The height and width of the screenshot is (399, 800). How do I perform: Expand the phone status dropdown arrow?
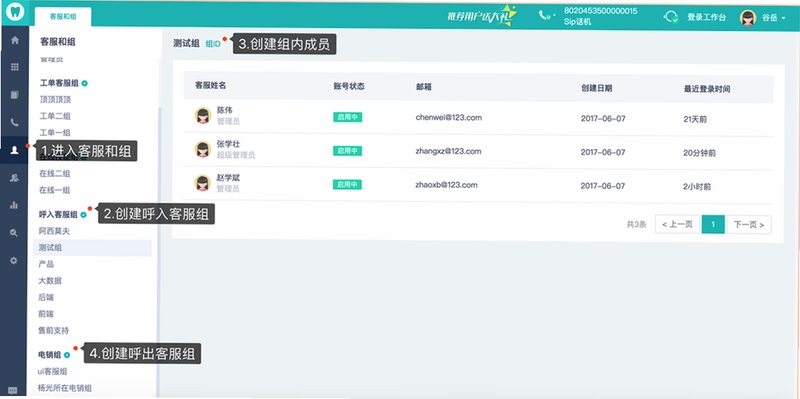554,16
